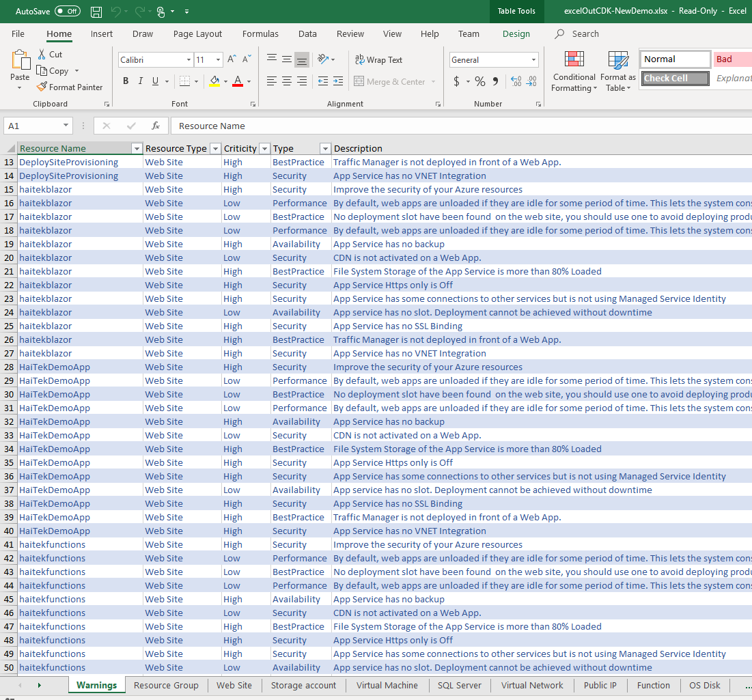Click the Copy icon

42,71
